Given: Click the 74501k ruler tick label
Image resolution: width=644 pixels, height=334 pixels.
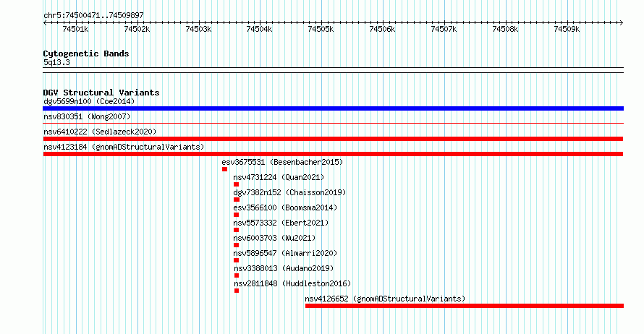Looking at the screenshot, I should coord(75,29).
